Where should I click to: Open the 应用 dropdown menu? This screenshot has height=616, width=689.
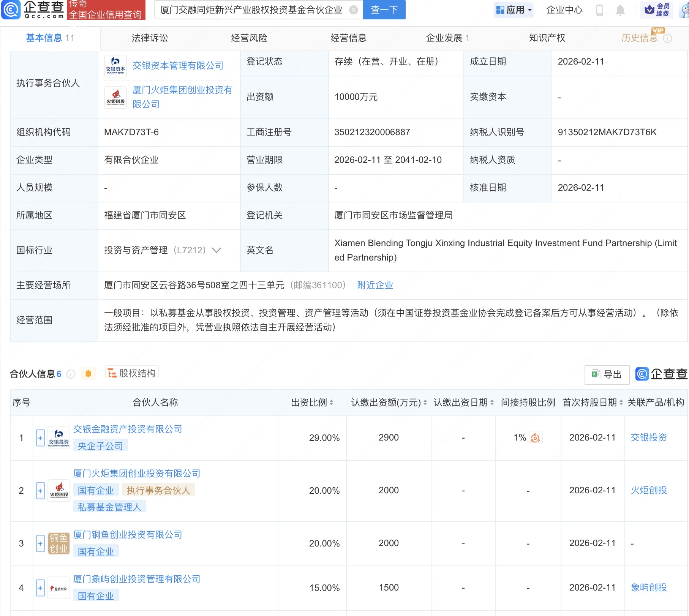point(514,10)
